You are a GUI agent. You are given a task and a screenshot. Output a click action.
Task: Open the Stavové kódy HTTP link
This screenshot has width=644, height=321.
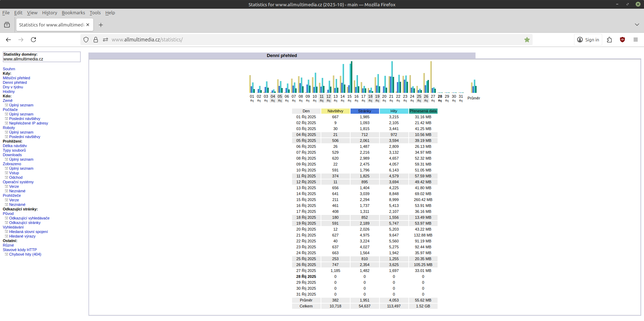click(x=20, y=250)
